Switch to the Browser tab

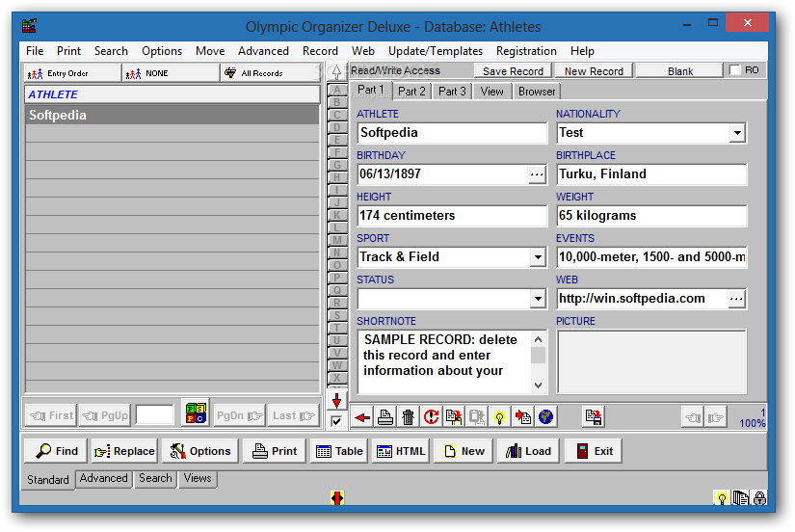[x=537, y=92]
